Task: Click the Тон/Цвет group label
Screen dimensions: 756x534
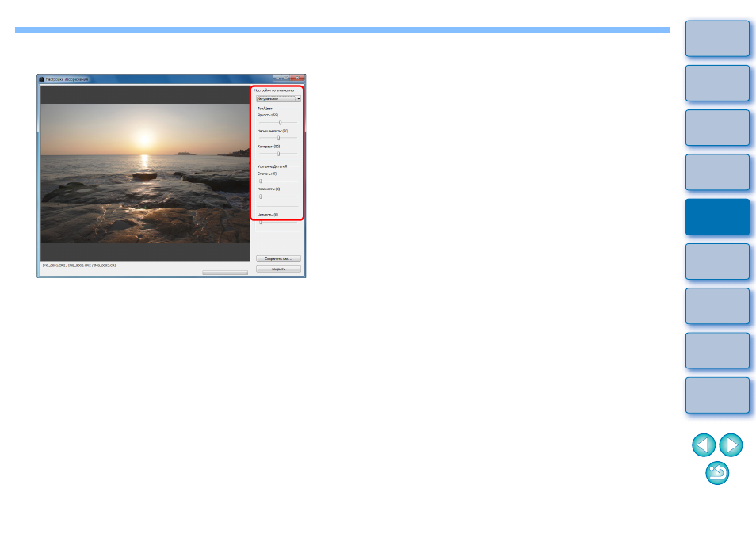Action: coord(265,109)
